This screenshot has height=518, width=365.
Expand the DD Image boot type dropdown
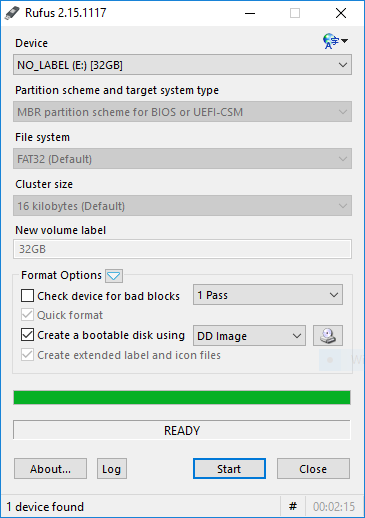249,336
